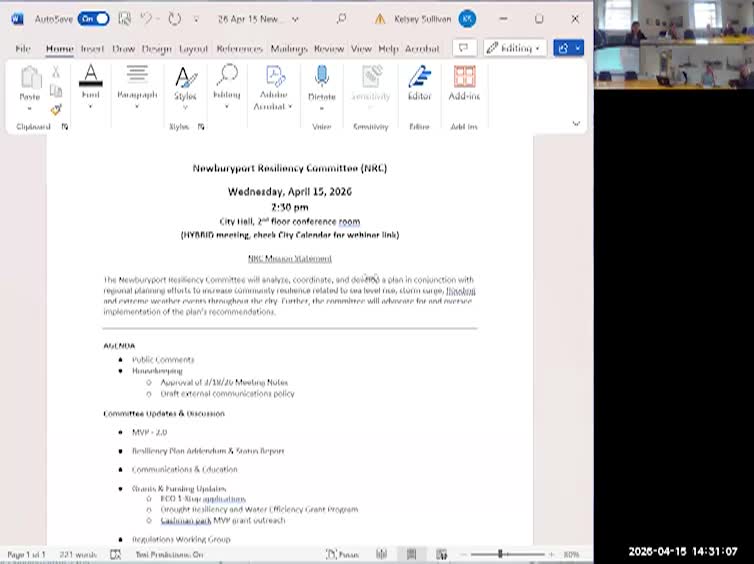This screenshot has height=564, width=754.
Task: Click the Undo arrow icon
Action: tap(146, 19)
